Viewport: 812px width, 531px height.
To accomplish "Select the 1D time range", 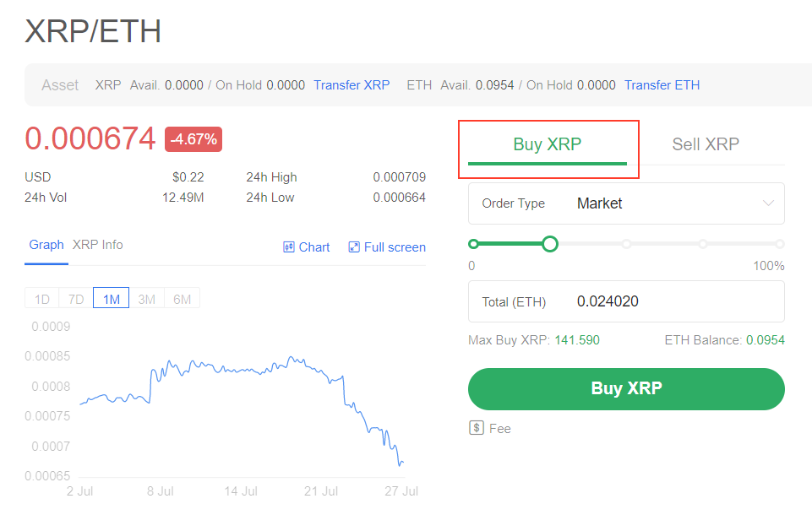I will pos(42,299).
